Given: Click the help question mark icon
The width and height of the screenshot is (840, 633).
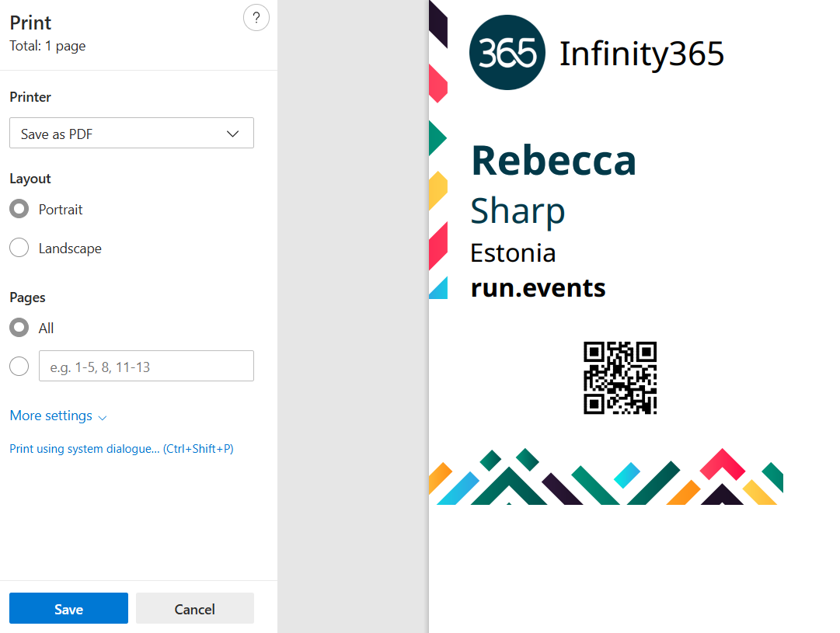Looking at the screenshot, I should click(256, 19).
